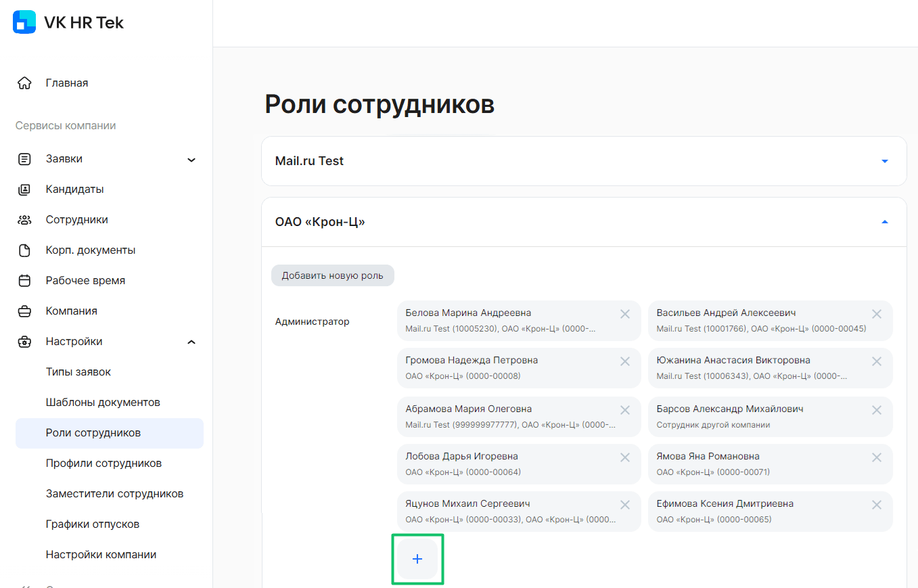The image size is (918, 588).
Task: Select Громова Надежда Петровна name
Action: [x=472, y=360]
